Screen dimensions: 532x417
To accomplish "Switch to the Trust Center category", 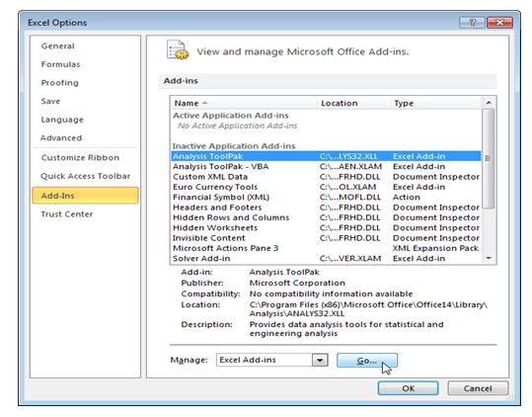I will point(67,214).
